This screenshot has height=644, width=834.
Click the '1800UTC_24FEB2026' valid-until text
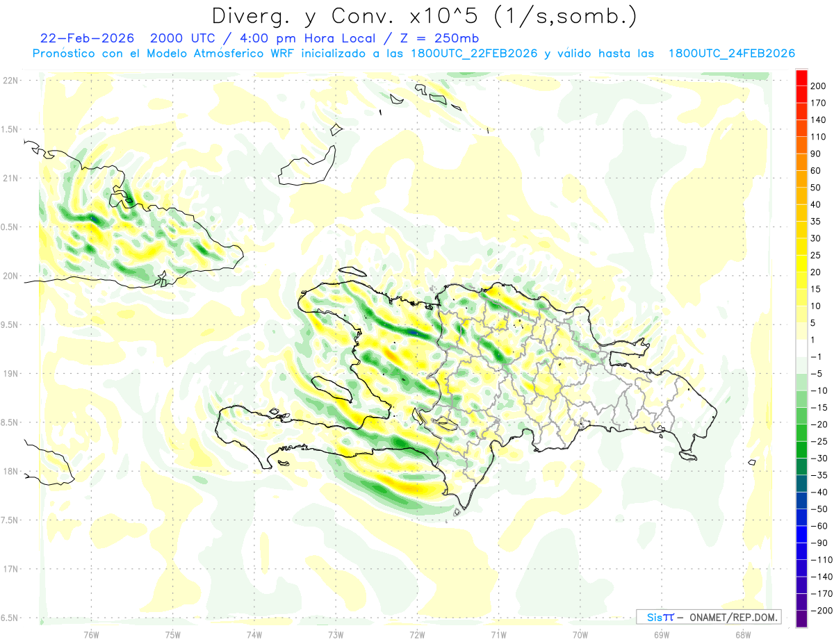(731, 53)
